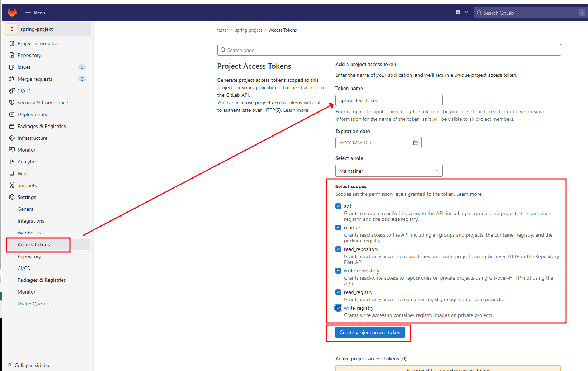Click the Analytics chart icon
This screenshot has height=371, width=588.
[12, 162]
